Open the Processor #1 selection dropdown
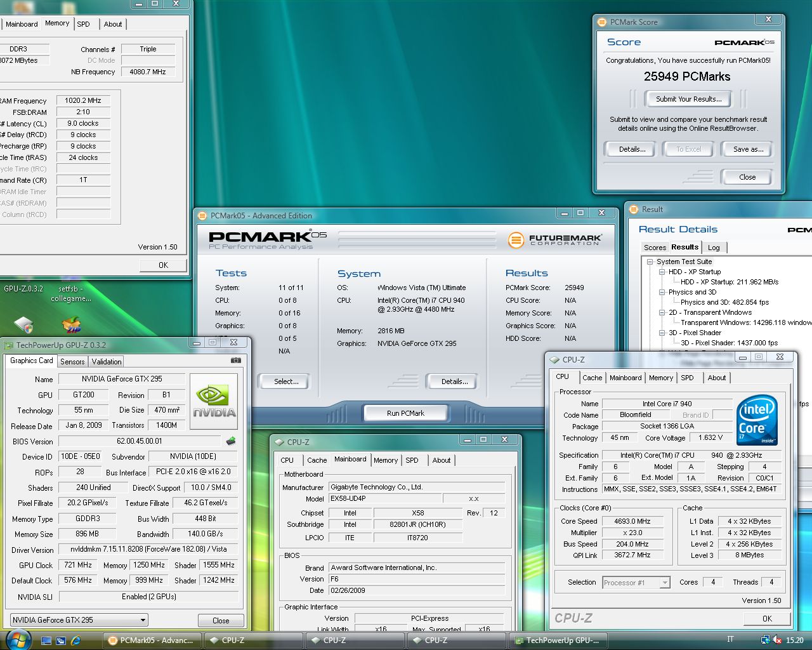Image resolution: width=812 pixels, height=650 pixels. 636,582
